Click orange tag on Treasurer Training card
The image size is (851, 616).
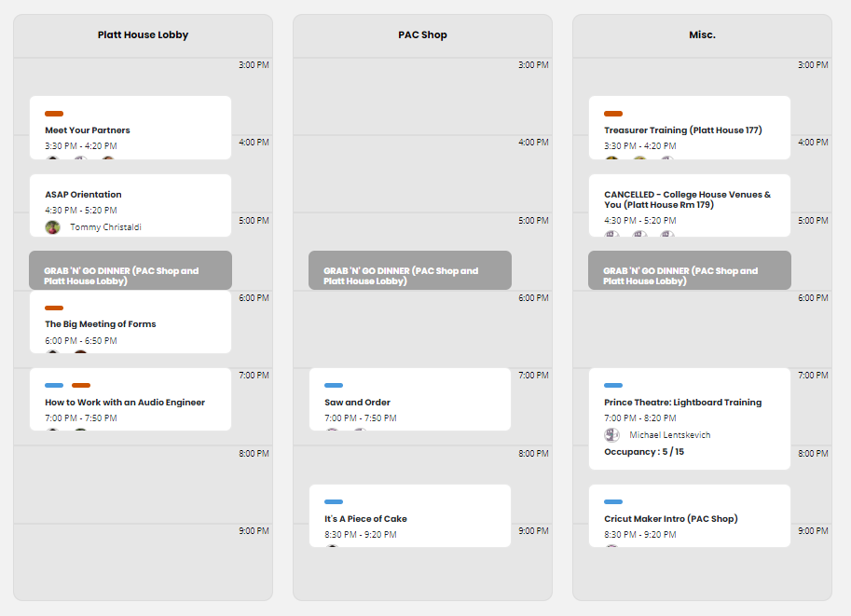pyautogui.click(x=613, y=114)
